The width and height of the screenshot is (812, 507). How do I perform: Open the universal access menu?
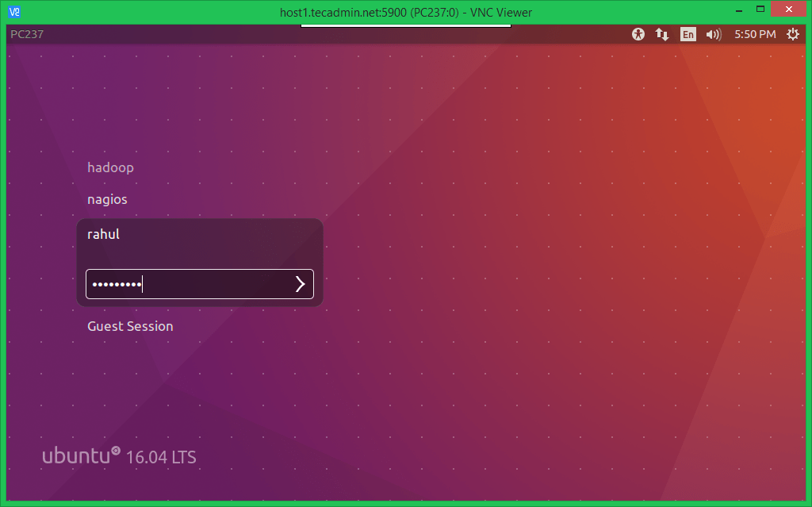coord(638,34)
